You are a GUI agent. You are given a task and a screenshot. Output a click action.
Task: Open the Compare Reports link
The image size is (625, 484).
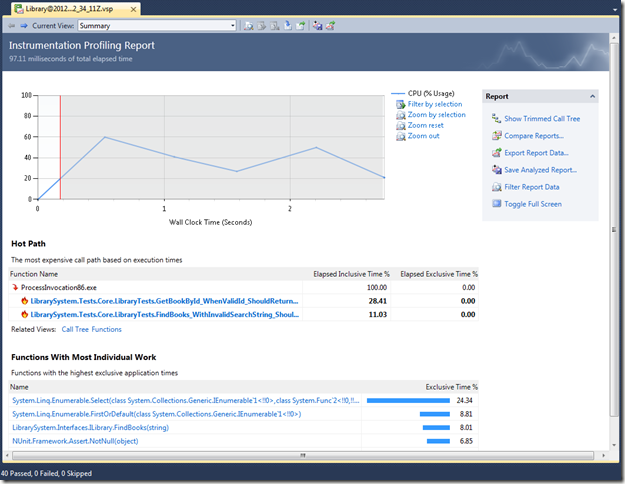click(x=534, y=136)
